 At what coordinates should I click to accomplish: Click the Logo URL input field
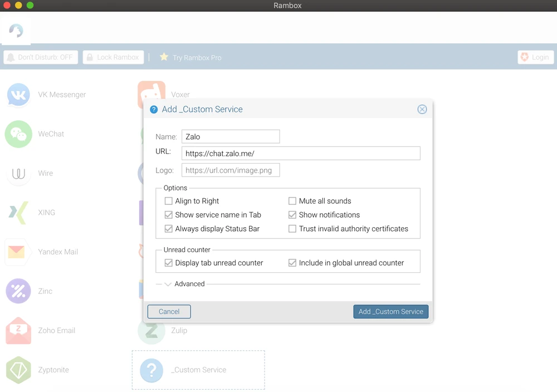[231, 170]
